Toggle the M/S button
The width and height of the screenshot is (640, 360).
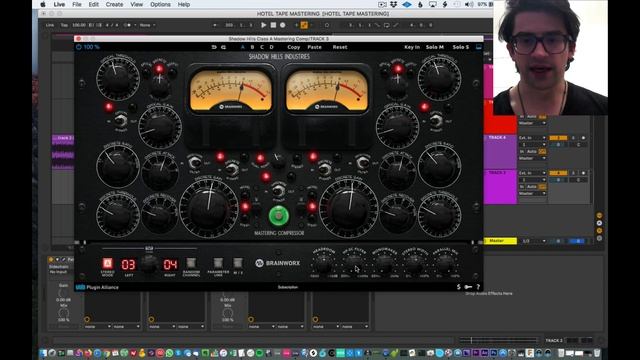[238, 263]
